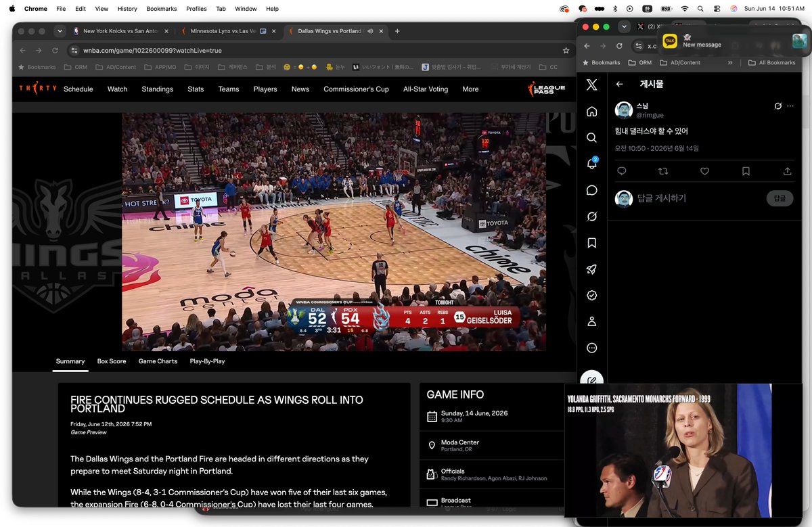Open site info icon in WNBA address bar

coord(74,50)
